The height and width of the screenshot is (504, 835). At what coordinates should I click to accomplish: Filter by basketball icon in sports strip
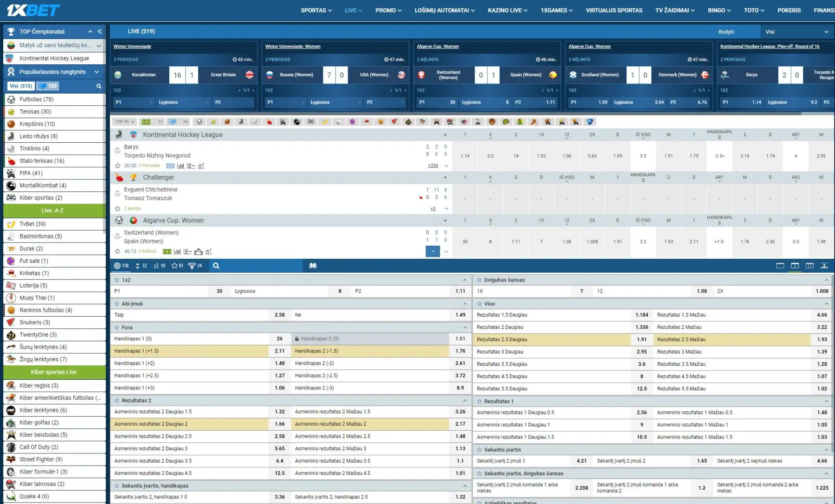[227, 122]
